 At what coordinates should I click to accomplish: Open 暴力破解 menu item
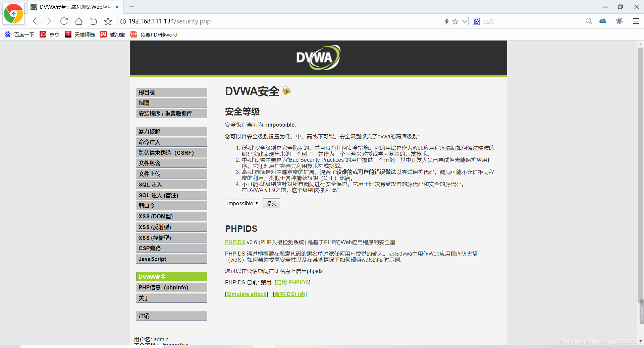pyautogui.click(x=172, y=131)
